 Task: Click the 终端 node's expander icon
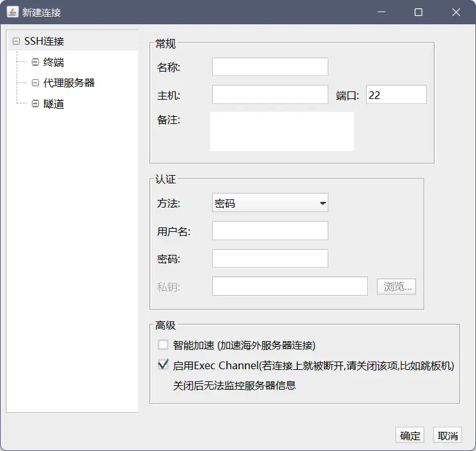(35, 62)
